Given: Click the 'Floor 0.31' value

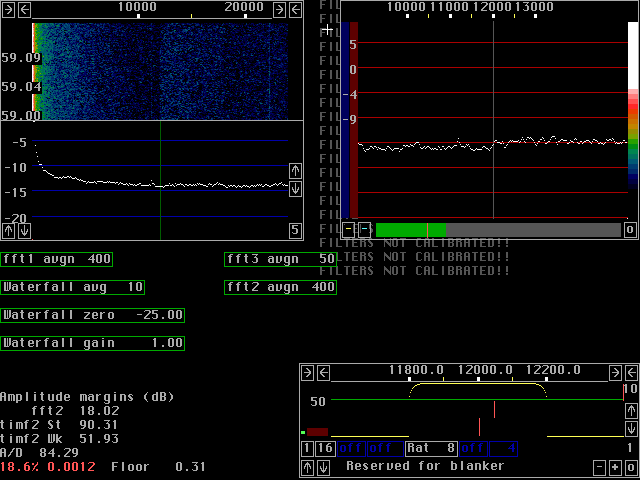Looking at the screenshot, I should (158, 467).
